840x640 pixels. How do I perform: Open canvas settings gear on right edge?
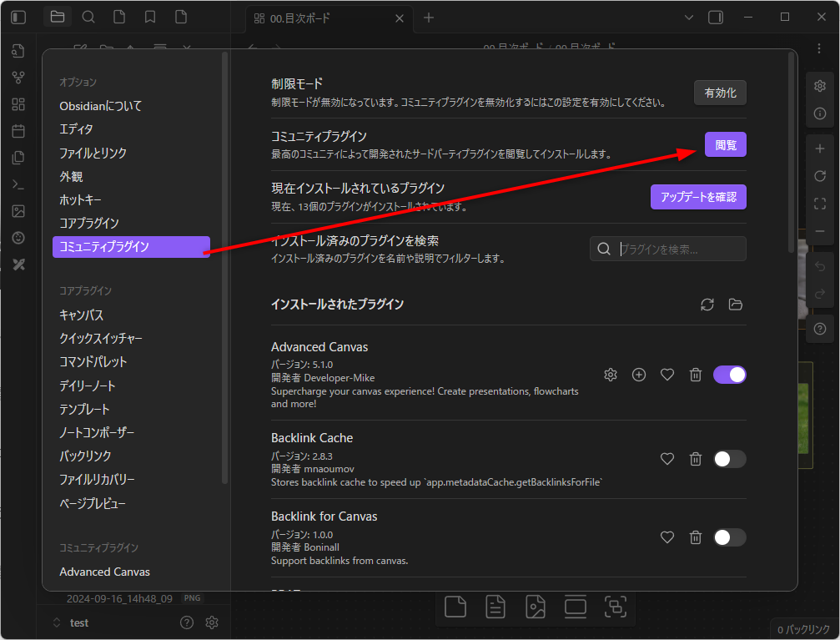click(820, 86)
